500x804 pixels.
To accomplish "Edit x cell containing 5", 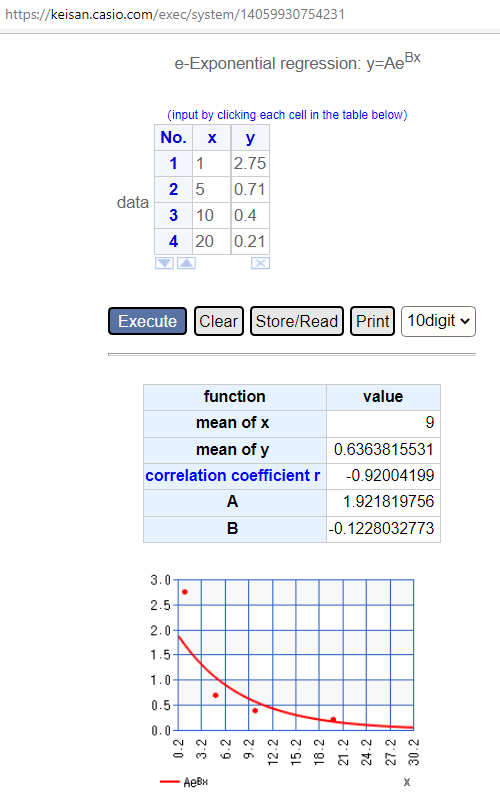I will click(x=211, y=190).
